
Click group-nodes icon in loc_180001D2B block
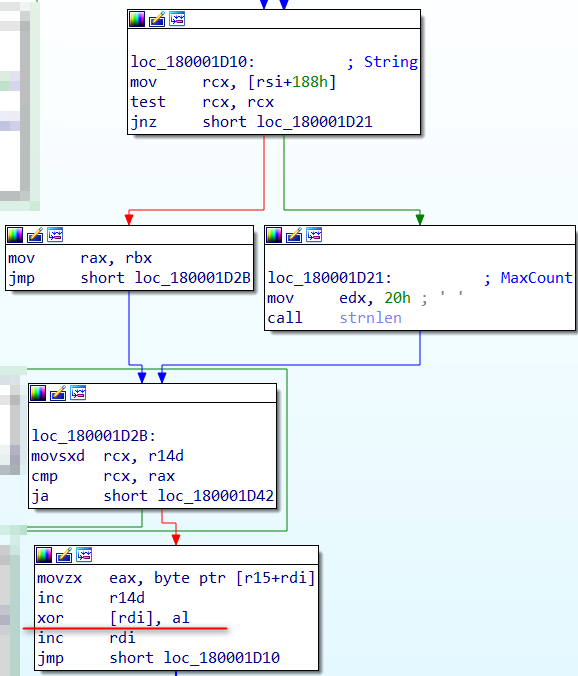78,393
